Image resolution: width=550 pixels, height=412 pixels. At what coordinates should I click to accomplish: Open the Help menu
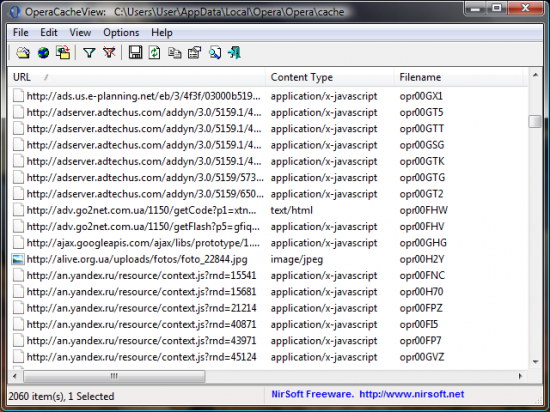coord(162,33)
